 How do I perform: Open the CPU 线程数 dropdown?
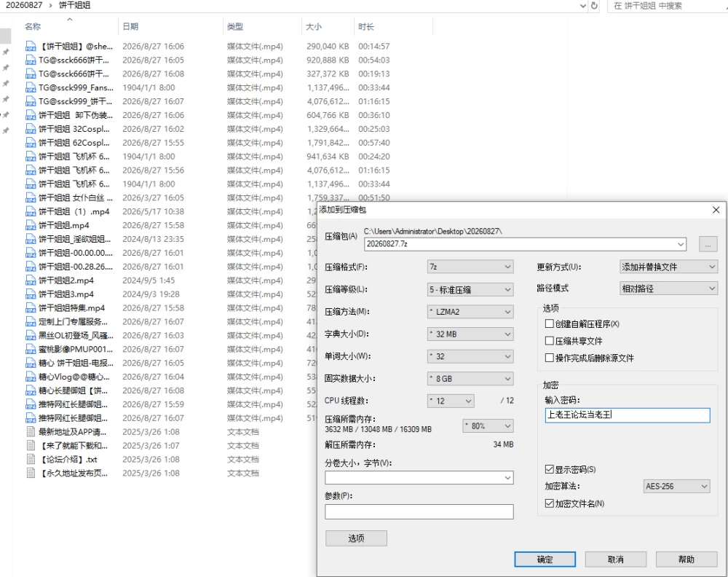pos(451,401)
